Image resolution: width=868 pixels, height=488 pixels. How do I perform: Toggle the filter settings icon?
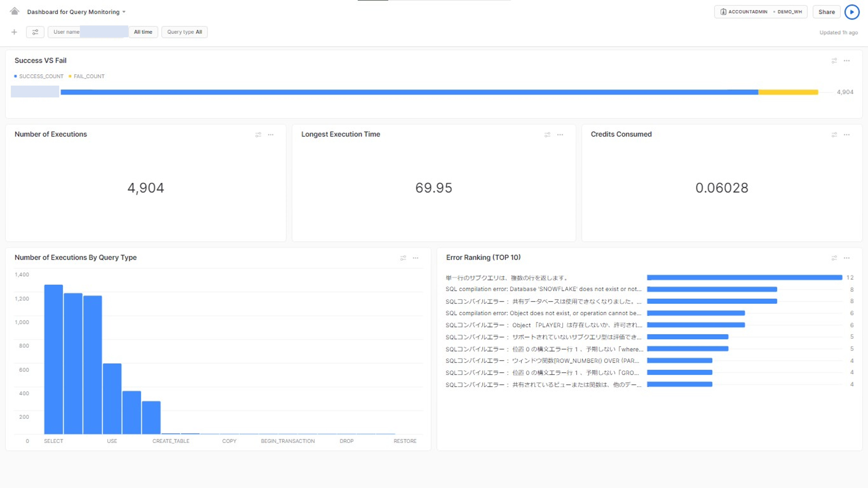coord(35,32)
